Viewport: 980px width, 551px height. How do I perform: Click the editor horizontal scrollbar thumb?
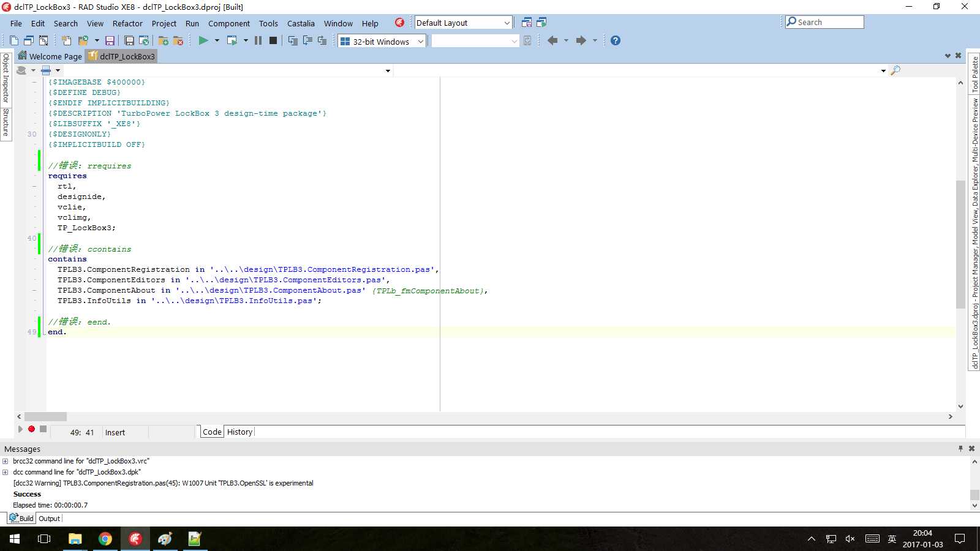45,416
